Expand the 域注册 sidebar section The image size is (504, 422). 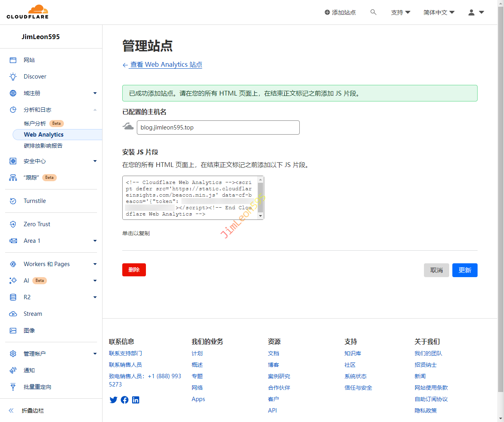tap(95, 93)
